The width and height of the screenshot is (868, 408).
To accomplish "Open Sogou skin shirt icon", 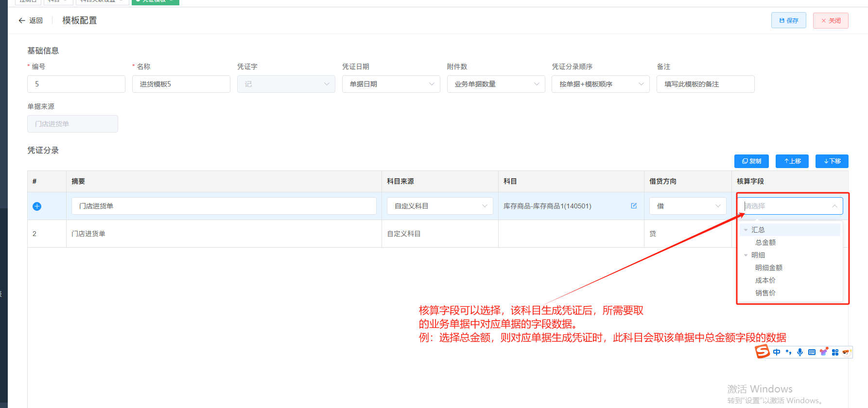I will [x=824, y=352].
